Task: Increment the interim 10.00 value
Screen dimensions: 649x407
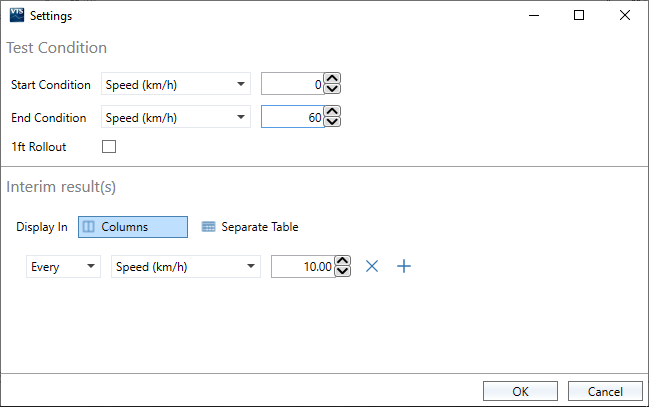Action: [343, 262]
